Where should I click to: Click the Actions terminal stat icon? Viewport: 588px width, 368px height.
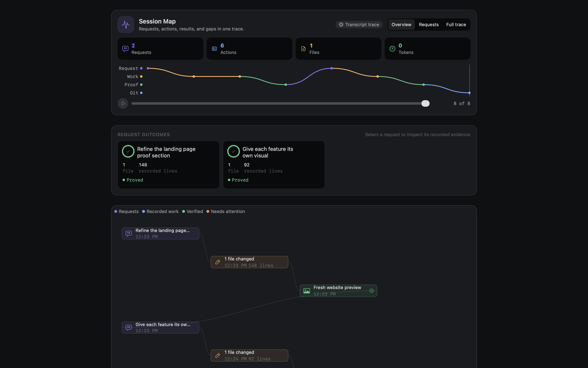214,49
